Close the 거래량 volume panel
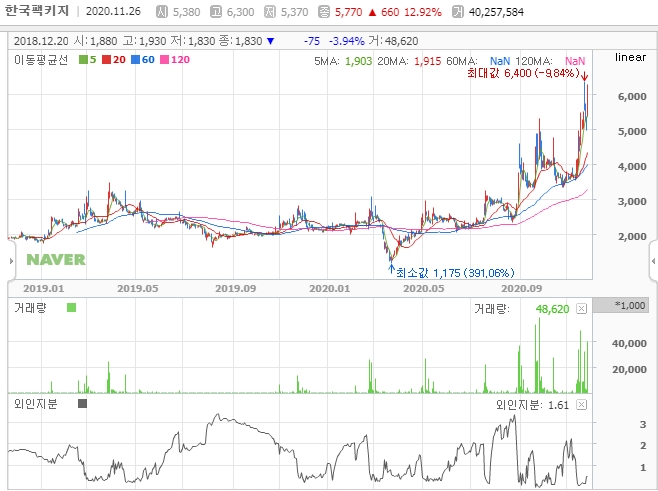The height and width of the screenshot is (491, 658). click(581, 309)
